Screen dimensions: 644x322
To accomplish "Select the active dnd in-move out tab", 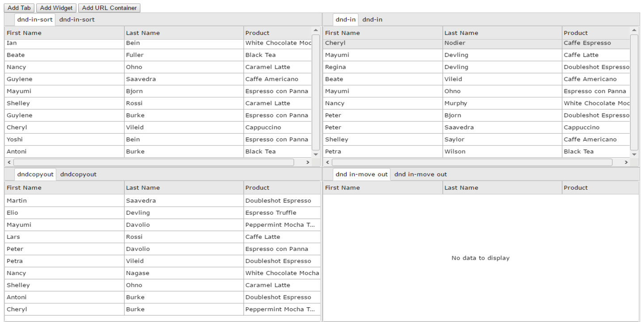I will [x=361, y=174].
